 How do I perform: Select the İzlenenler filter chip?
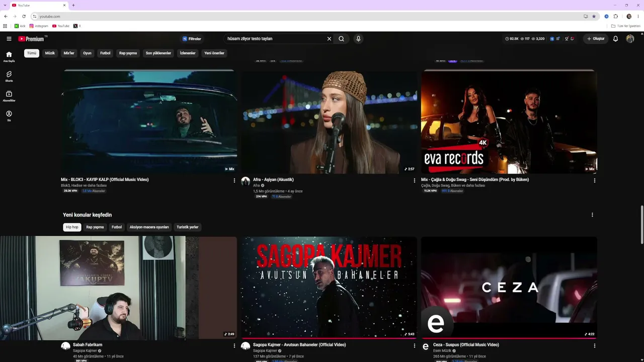[188, 53]
